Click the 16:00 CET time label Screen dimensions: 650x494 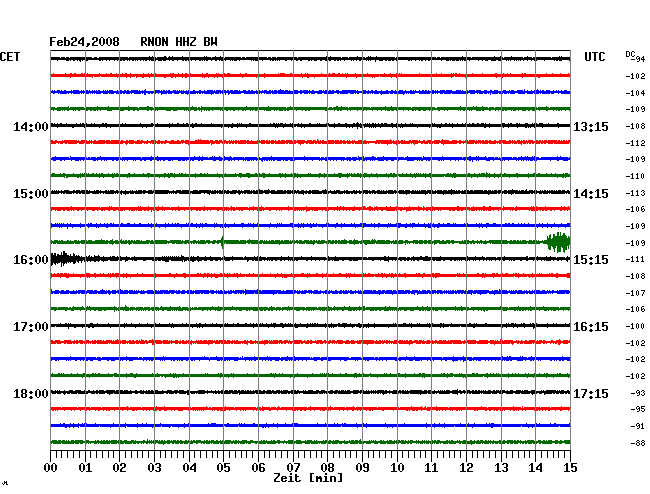tap(31, 260)
